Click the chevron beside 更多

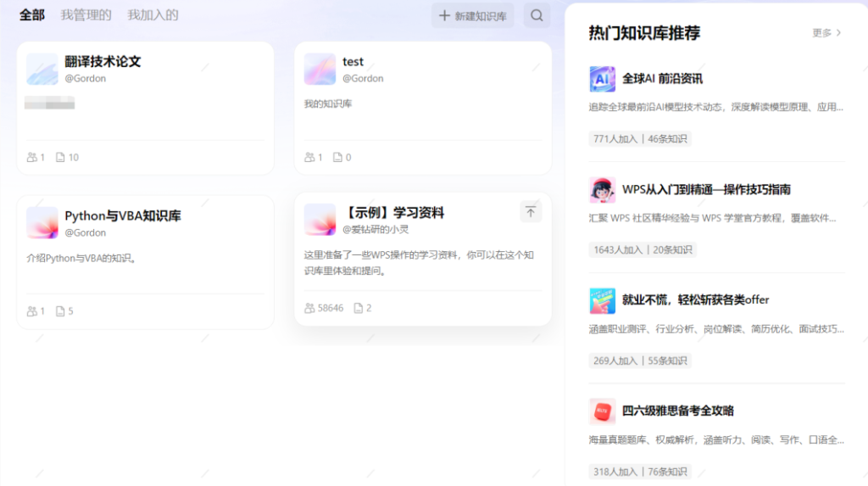click(838, 33)
